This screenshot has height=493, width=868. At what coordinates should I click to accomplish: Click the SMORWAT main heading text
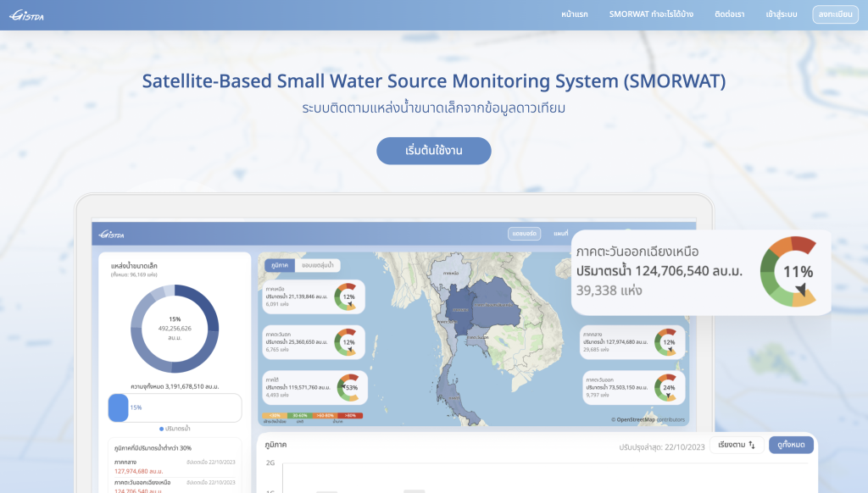[434, 80]
